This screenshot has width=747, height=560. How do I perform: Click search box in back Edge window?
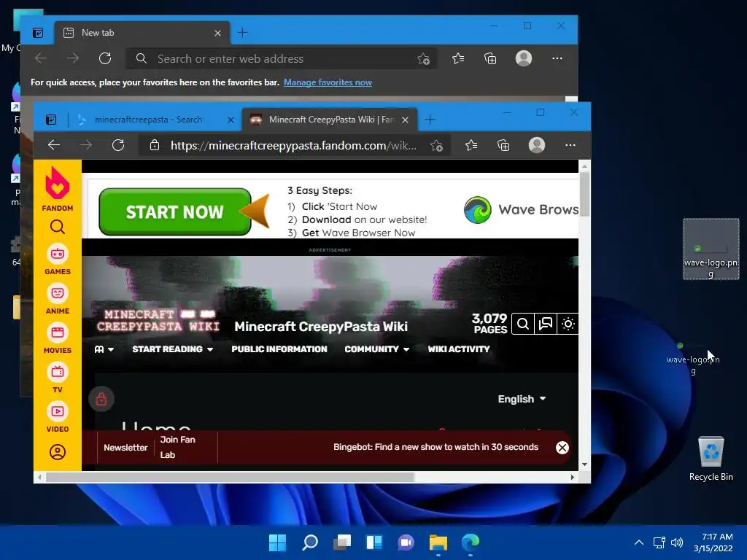click(281, 58)
